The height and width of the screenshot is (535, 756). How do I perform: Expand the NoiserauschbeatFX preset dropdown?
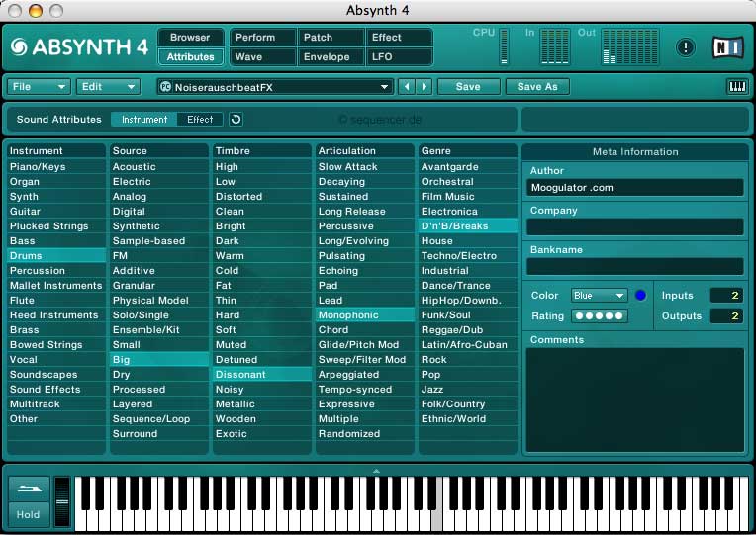click(x=384, y=87)
